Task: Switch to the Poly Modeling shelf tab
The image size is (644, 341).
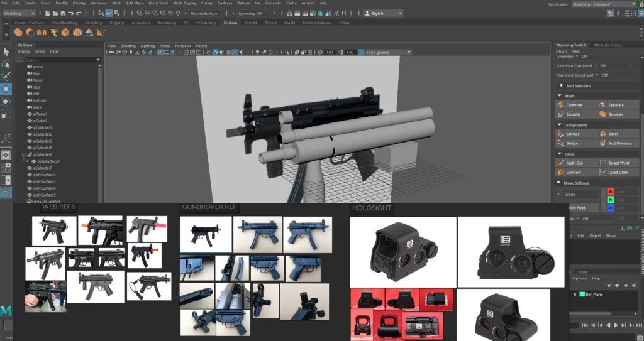Action: pyautogui.click(x=65, y=23)
